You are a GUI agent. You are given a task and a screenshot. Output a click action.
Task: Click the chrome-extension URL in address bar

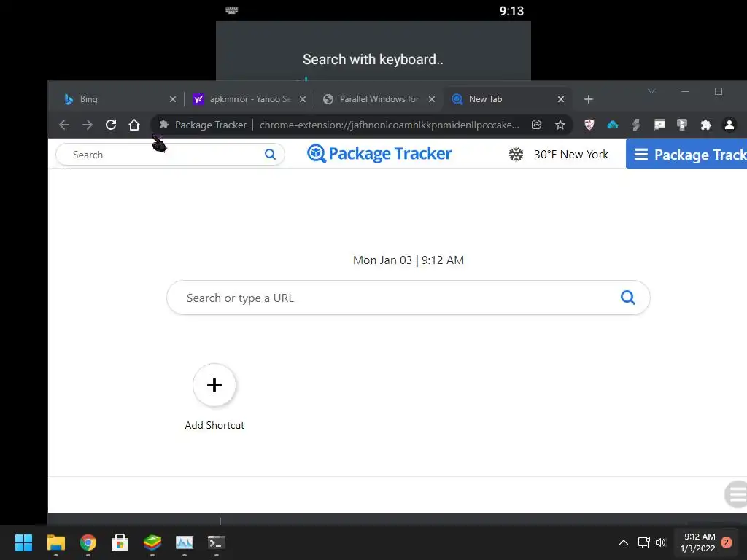tap(390, 125)
